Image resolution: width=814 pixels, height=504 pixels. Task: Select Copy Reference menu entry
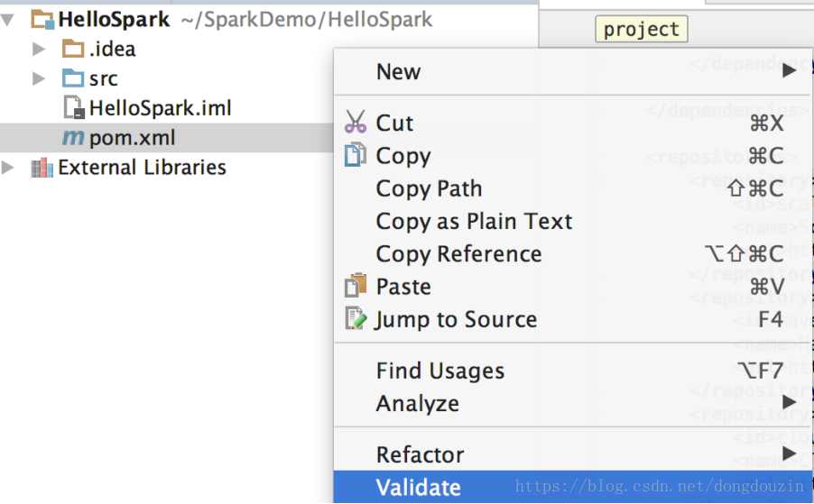click(572, 253)
